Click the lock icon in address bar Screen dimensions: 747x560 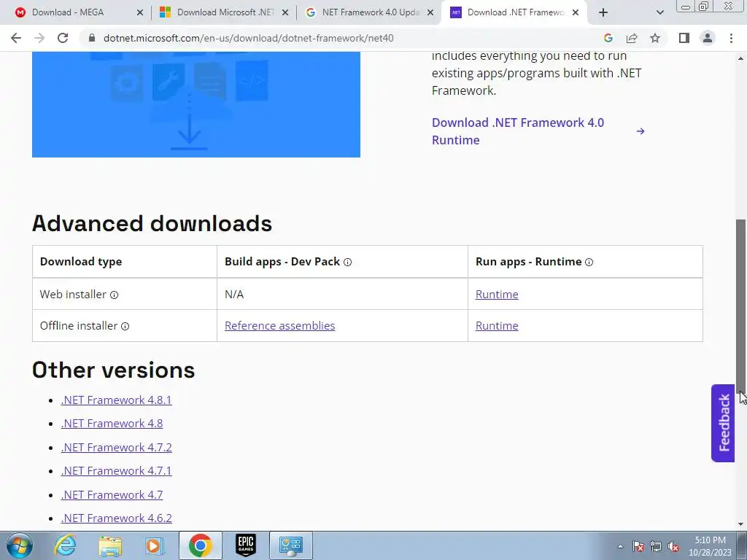92,38
